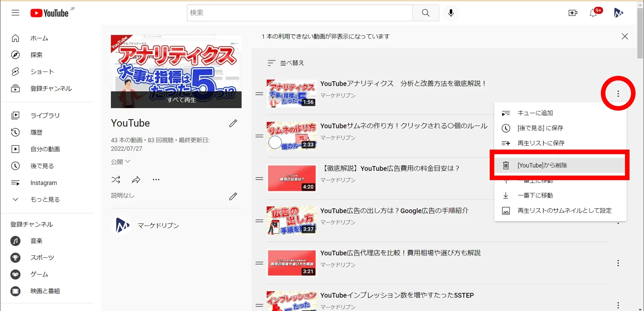Open the 公開 visibility dropdown
This screenshot has height=311, width=644.
pyautogui.click(x=120, y=162)
